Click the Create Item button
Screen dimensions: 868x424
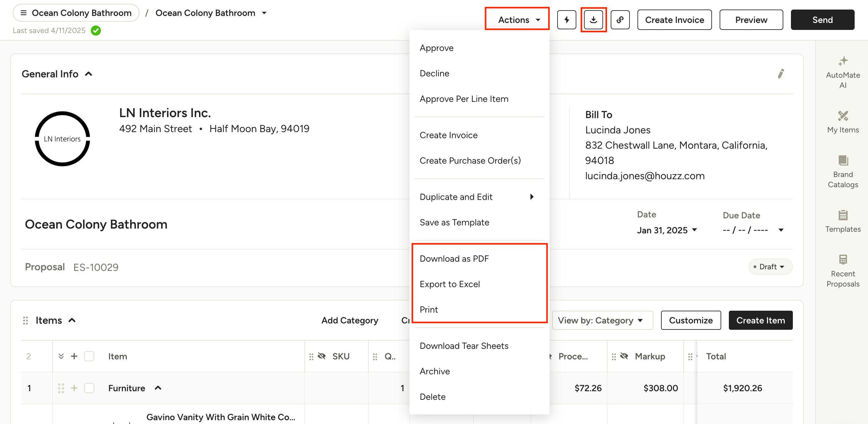pos(760,320)
